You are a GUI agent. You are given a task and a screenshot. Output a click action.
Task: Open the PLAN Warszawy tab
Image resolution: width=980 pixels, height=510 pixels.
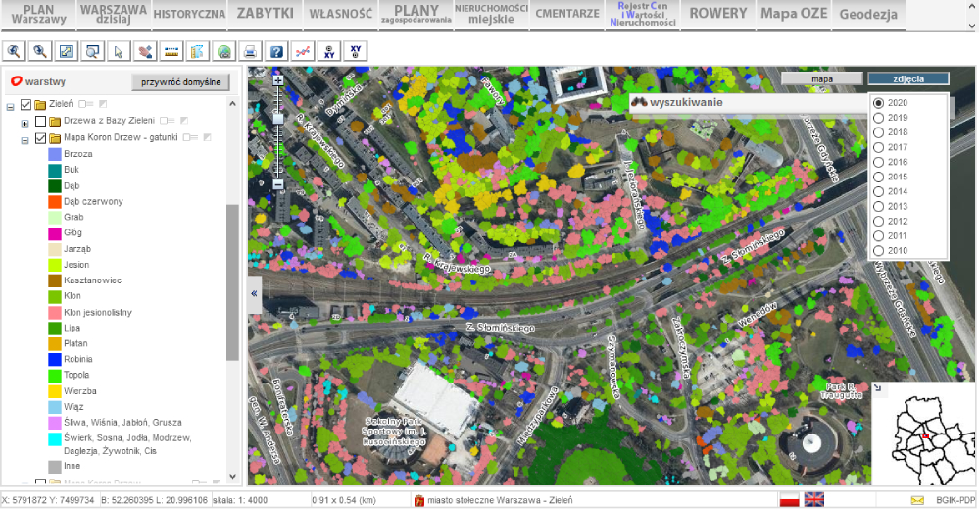pos(38,15)
